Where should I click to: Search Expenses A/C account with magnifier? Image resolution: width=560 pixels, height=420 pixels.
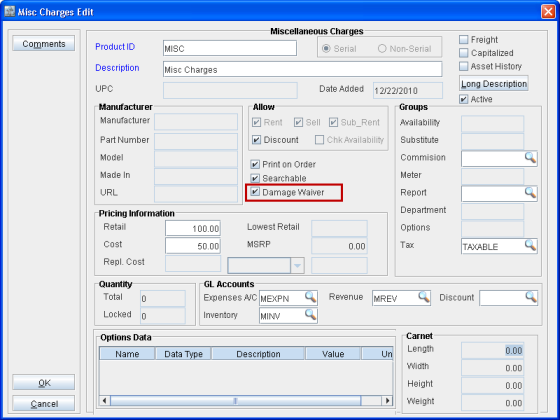click(310, 297)
